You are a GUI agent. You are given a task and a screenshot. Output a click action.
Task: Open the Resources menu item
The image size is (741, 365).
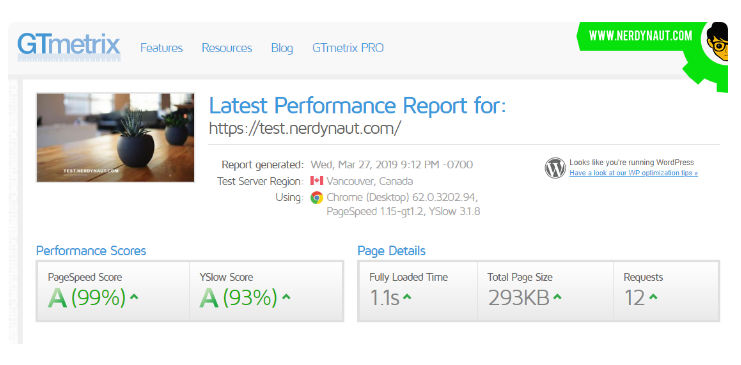(227, 48)
